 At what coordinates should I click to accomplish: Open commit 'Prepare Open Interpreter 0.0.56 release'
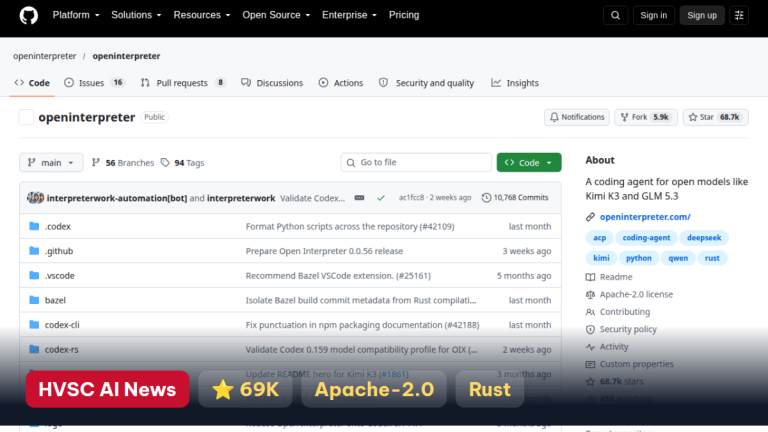(324, 251)
